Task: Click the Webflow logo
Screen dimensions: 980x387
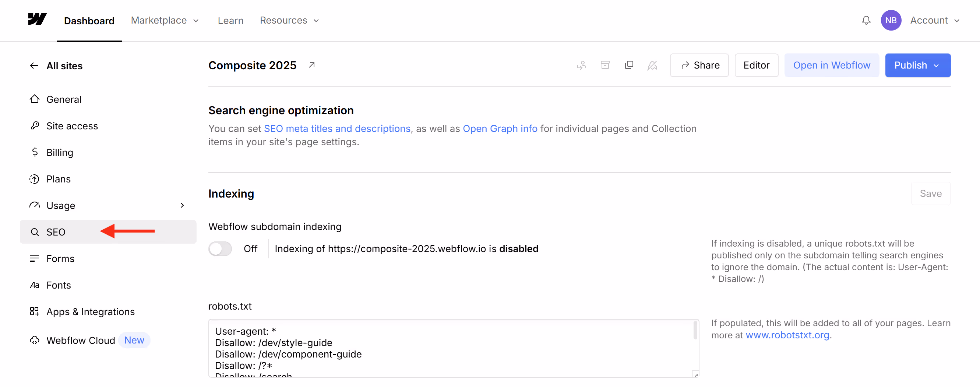Action: click(37, 20)
